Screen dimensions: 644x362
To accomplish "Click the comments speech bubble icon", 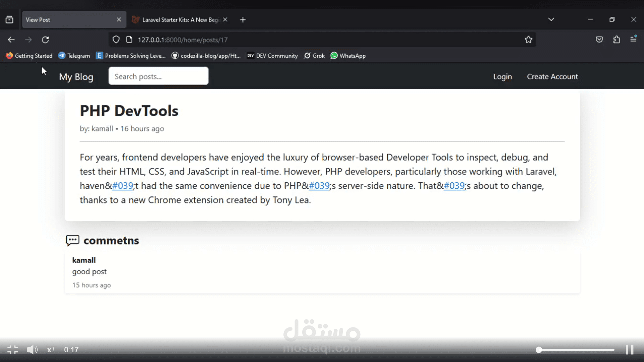I will [x=72, y=240].
